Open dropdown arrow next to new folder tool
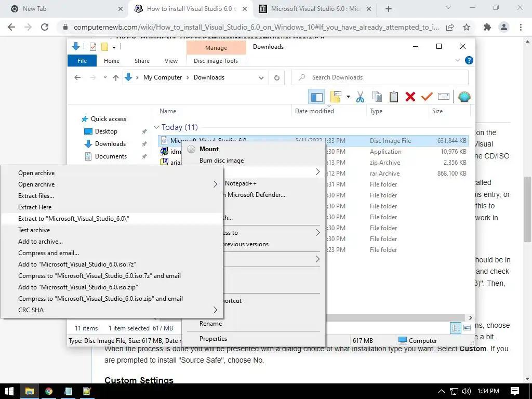 tap(348, 97)
